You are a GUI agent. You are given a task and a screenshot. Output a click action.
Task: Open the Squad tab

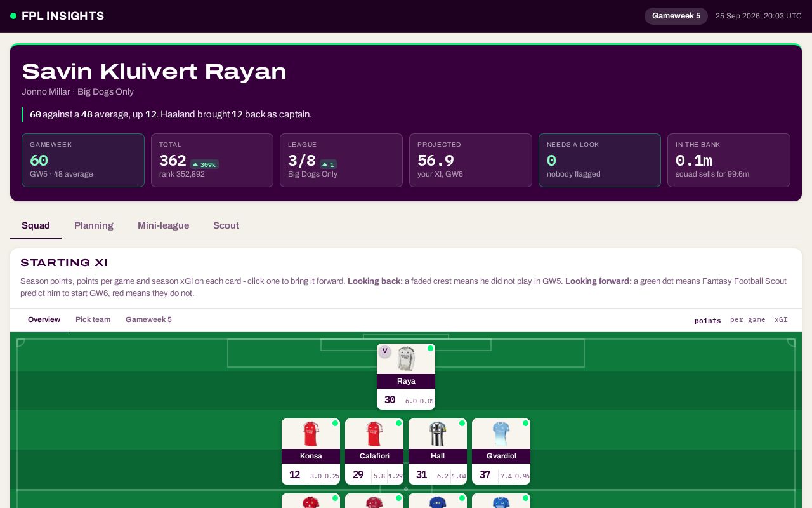click(x=36, y=225)
